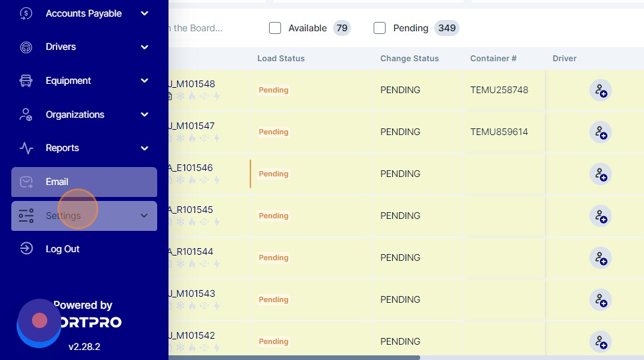
Task: Click snowflake icon under load R101544
Action: [x=180, y=264]
